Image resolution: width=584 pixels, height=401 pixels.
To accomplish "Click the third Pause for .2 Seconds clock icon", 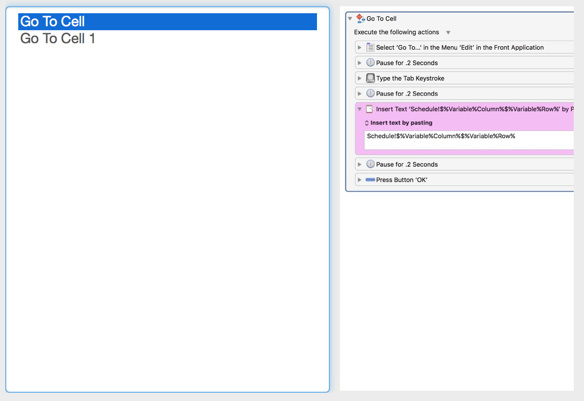I will click(370, 164).
